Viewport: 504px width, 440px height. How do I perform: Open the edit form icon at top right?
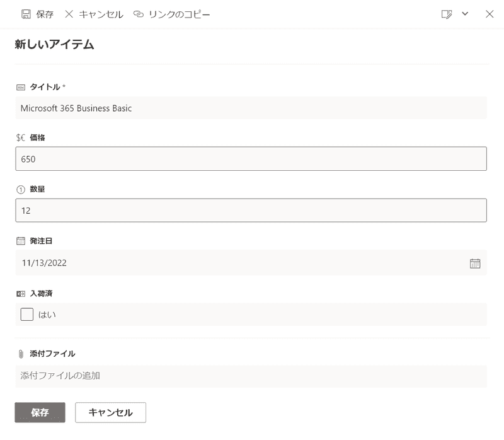click(447, 14)
